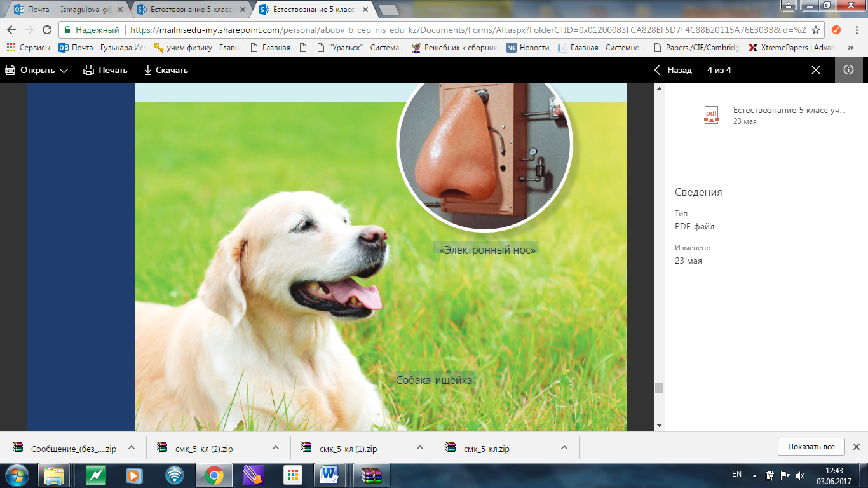This screenshot has width=868, height=488.
Task: Open the Сервисы apps bookmark
Action: 28,48
